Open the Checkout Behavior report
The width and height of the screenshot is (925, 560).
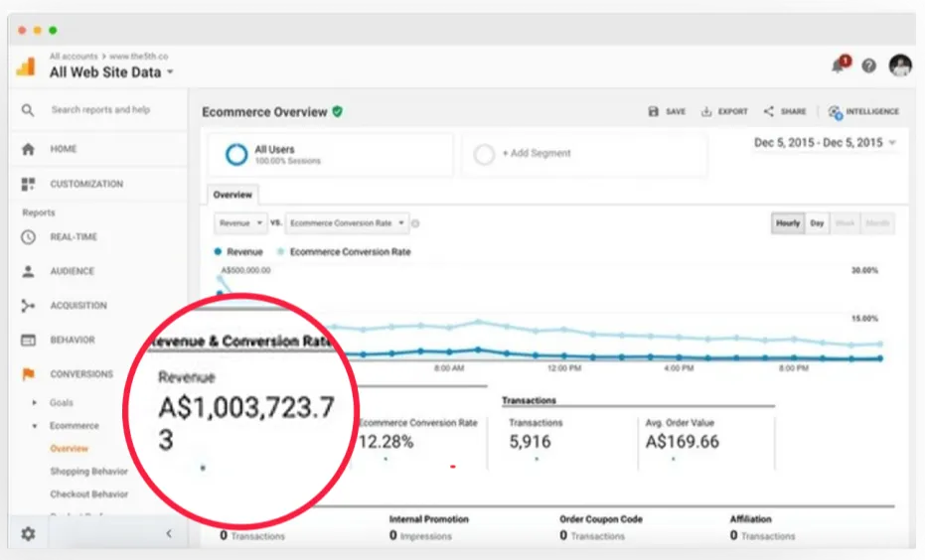coord(88,494)
